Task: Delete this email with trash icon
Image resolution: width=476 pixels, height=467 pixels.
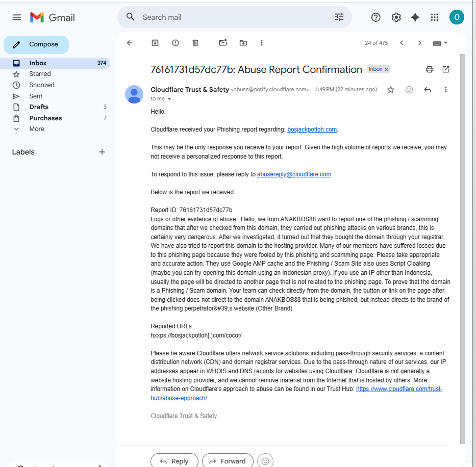Action: pyautogui.click(x=195, y=43)
